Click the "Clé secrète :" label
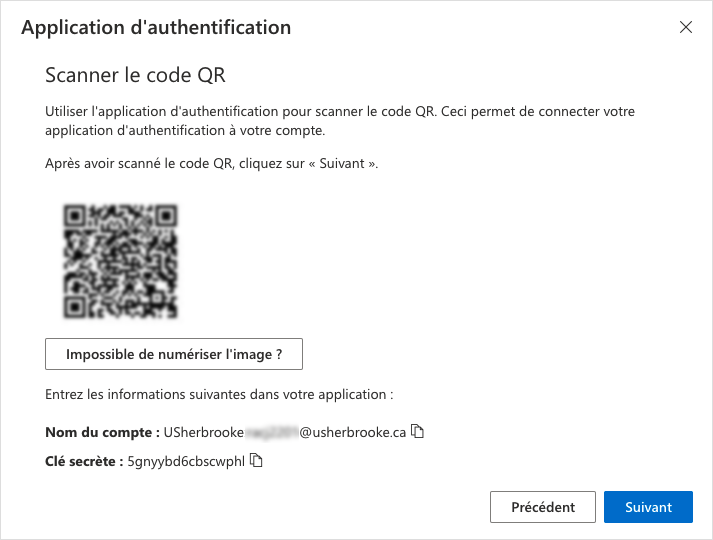The width and height of the screenshot is (713, 540). pyautogui.click(x=84, y=461)
